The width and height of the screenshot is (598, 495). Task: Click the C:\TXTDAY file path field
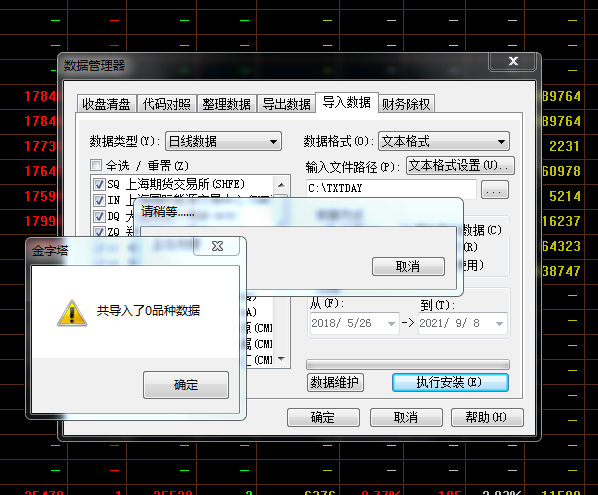pyautogui.click(x=391, y=189)
